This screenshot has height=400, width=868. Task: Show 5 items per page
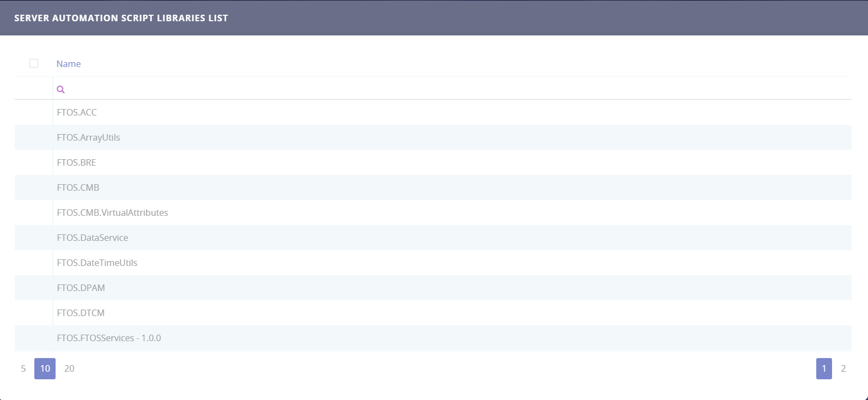pyautogui.click(x=23, y=368)
